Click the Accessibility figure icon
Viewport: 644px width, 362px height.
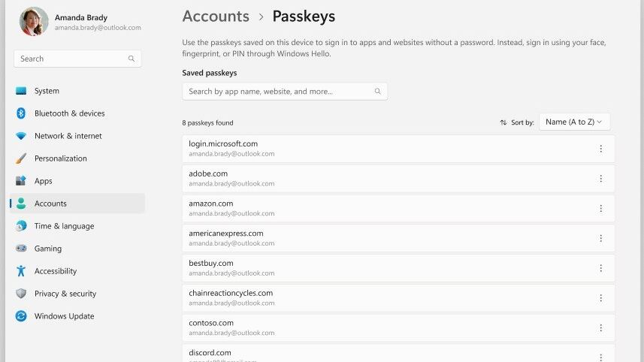pos(21,271)
